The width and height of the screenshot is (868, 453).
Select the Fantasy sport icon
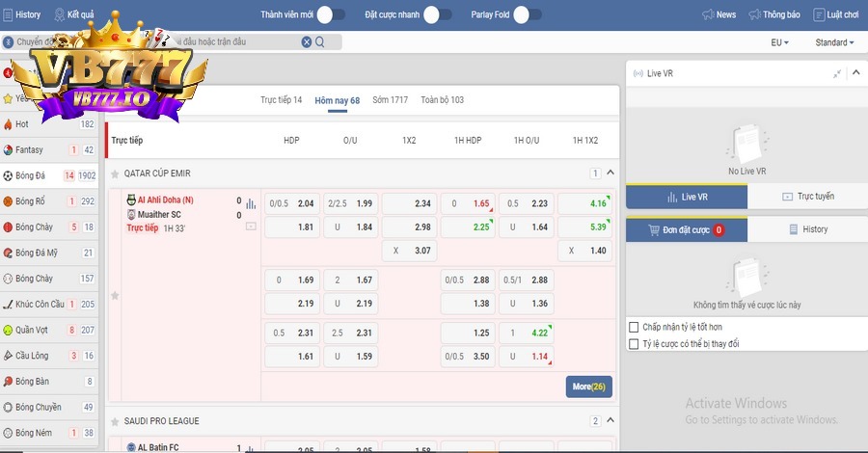(8, 150)
